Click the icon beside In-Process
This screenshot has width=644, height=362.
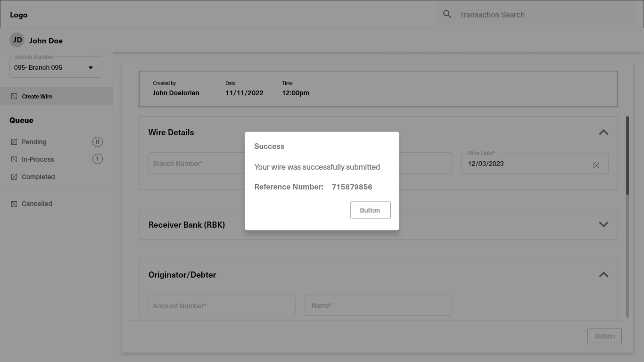[14, 159]
